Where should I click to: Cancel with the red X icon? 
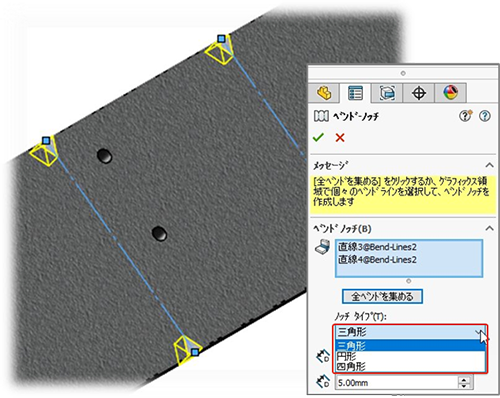(340, 137)
